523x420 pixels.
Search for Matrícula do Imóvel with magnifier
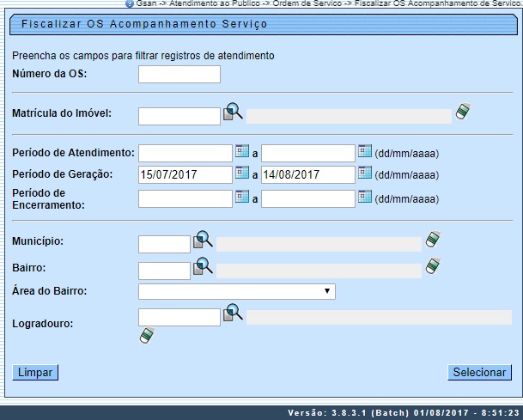point(233,112)
